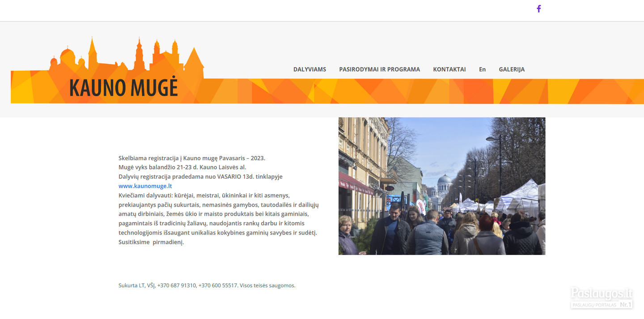Viewport: 644px width, 319px height.
Task: Switch language using En link
Action: pos(482,69)
